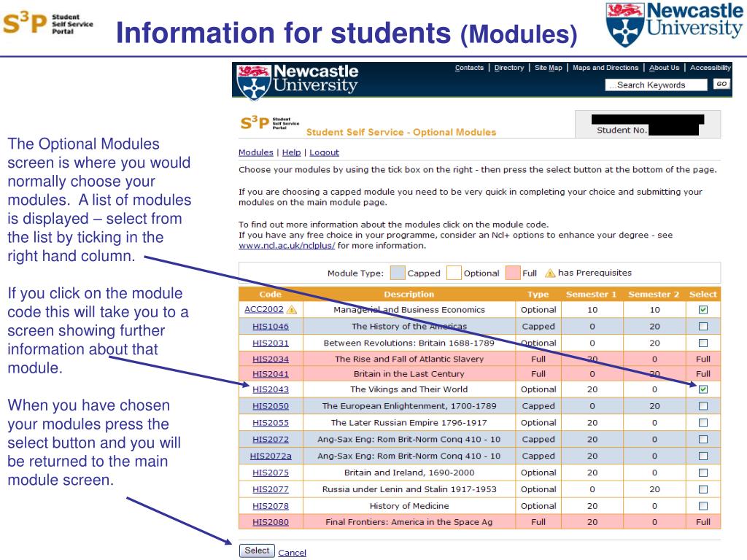Viewport: 747px width, 560px height.
Task: Click the Modules link under the page title
Action: pos(256,152)
